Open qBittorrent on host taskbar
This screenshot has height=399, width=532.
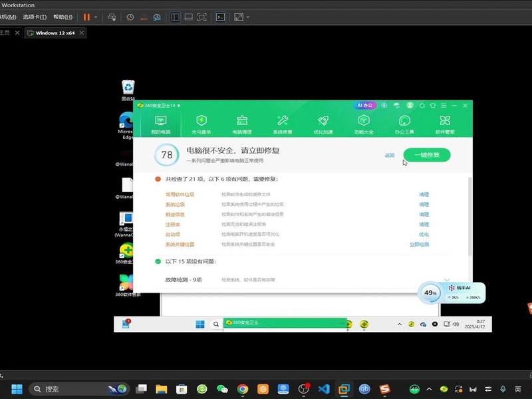[x=364, y=389]
